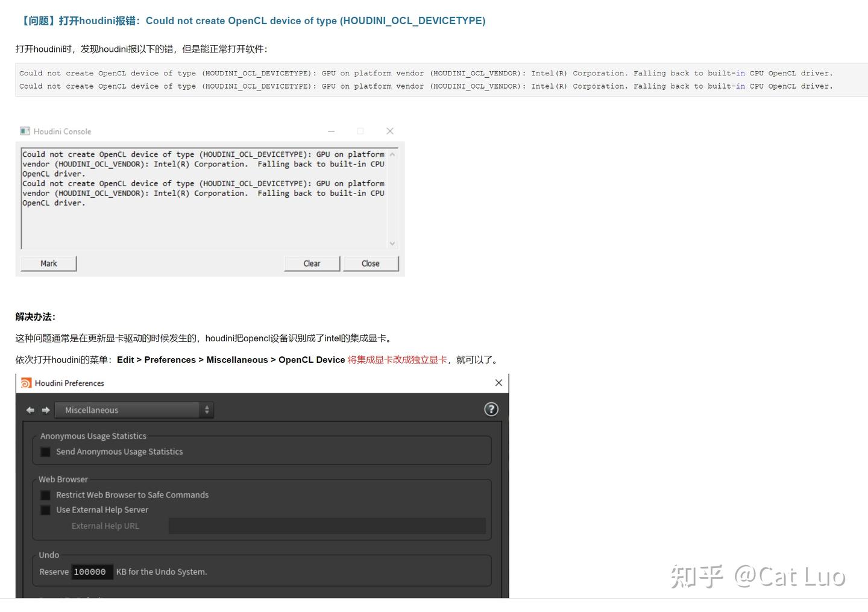868x612 pixels.
Task: Click the console scrollbar down arrow
Action: click(x=392, y=244)
